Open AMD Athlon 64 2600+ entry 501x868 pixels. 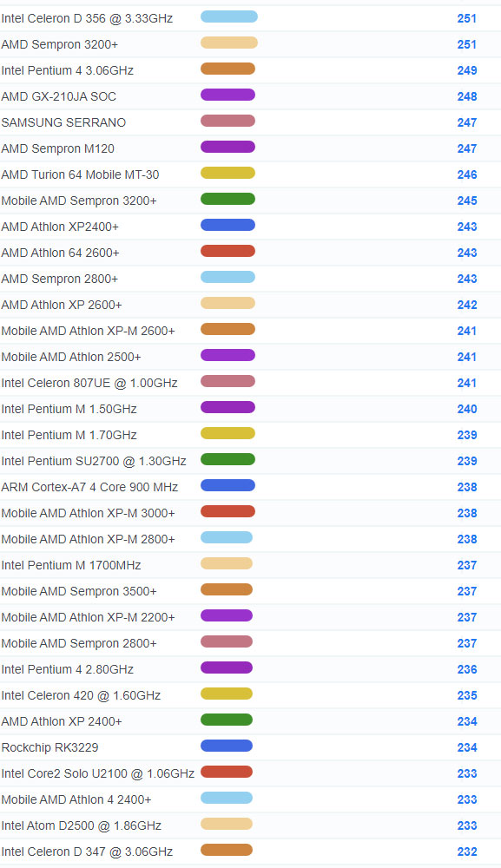[60, 253]
